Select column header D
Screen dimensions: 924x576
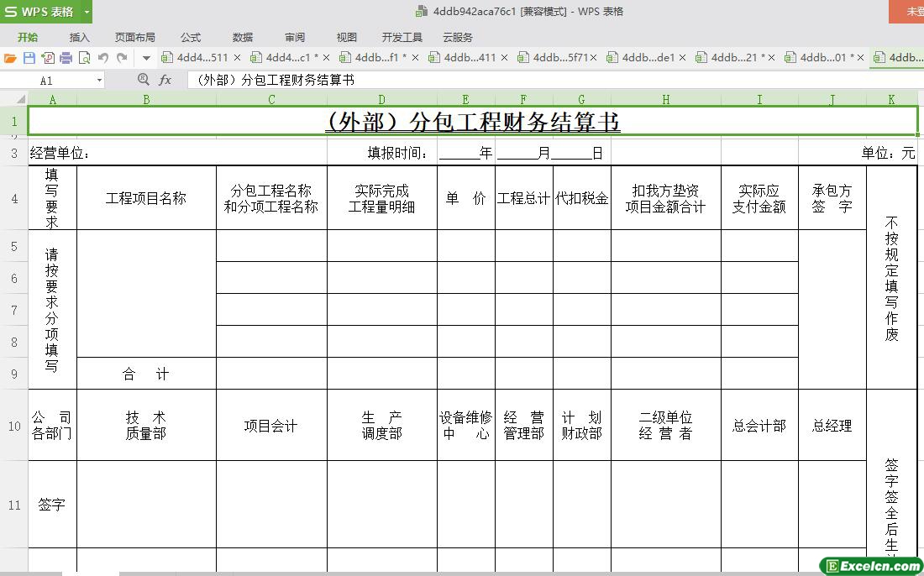(381, 100)
